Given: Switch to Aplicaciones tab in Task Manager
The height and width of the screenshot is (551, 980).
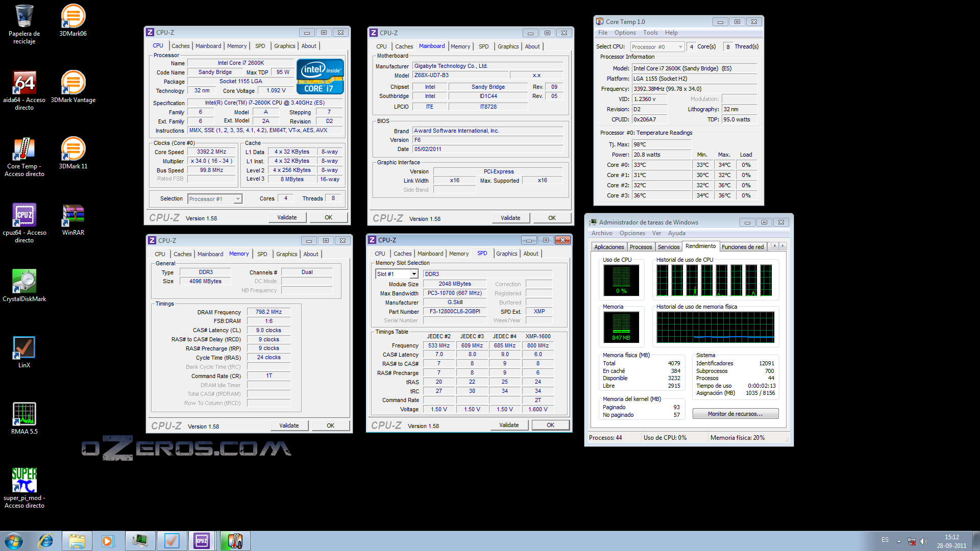Looking at the screenshot, I should (609, 247).
